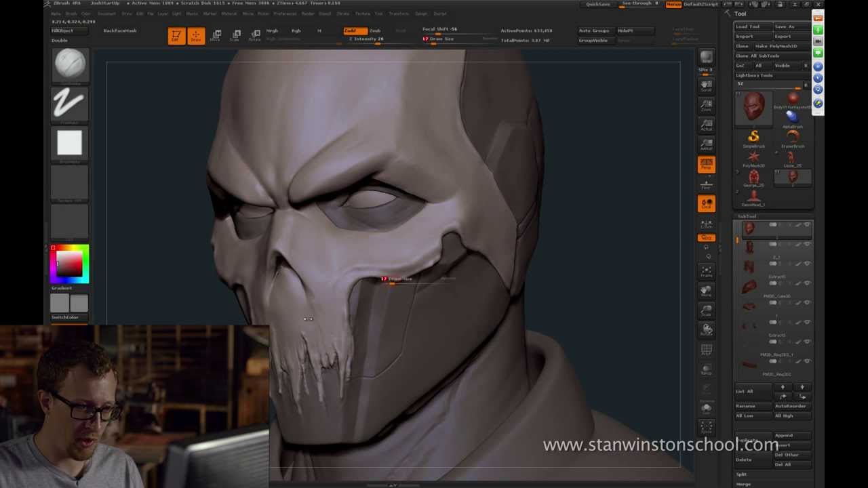Open the Render menu
The image size is (868, 488).
tap(308, 14)
